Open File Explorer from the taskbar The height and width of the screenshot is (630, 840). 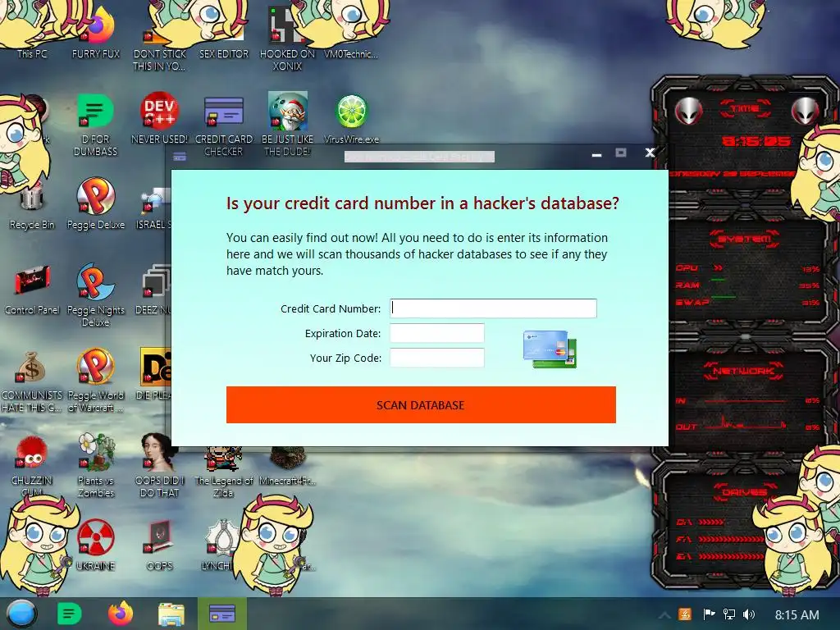171,614
